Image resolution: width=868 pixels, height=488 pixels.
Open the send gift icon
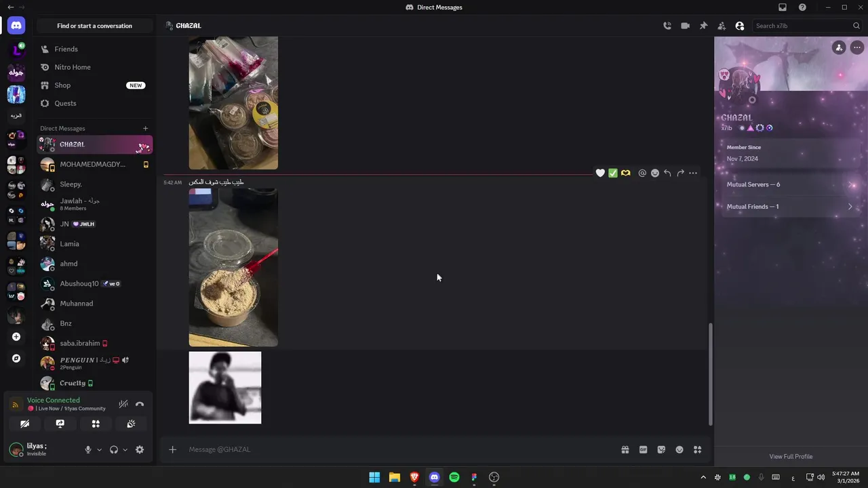tap(625, 449)
